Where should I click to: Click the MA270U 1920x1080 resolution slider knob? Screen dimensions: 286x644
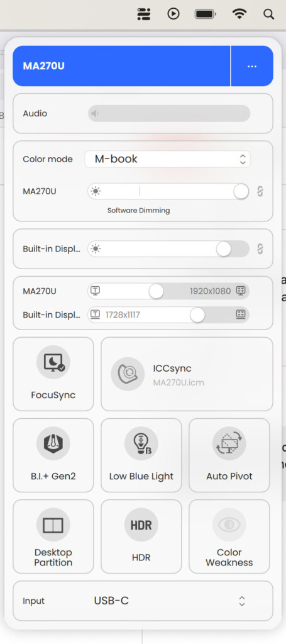coord(156,291)
